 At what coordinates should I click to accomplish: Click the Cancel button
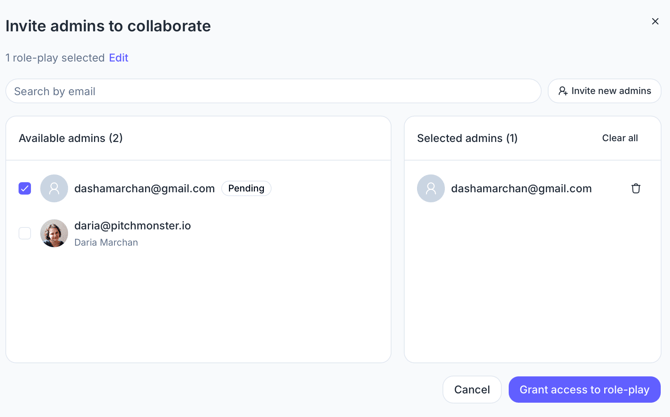point(472,390)
